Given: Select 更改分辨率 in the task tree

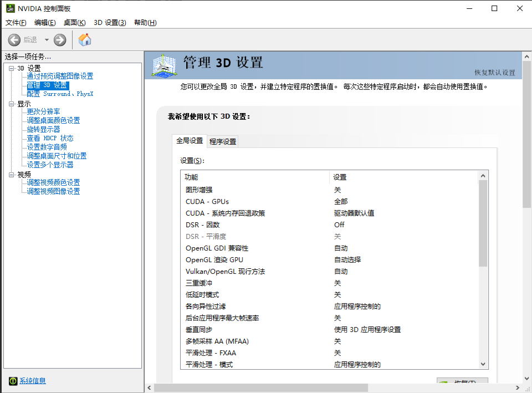Looking at the screenshot, I should [x=43, y=112].
